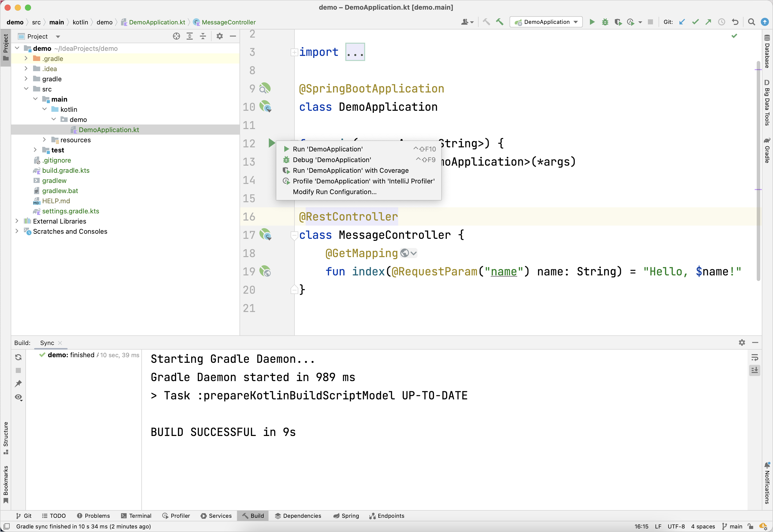Click the DemoApplication run configuration dropdown

pyautogui.click(x=546, y=22)
